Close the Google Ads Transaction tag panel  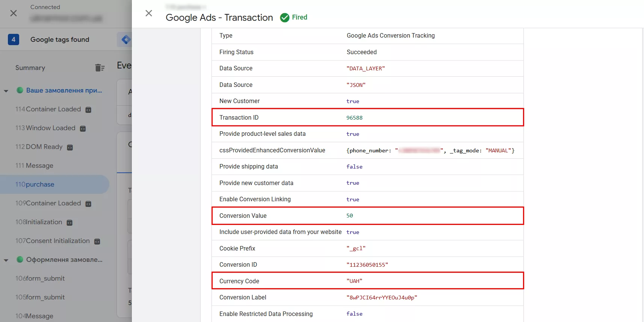coord(149,14)
